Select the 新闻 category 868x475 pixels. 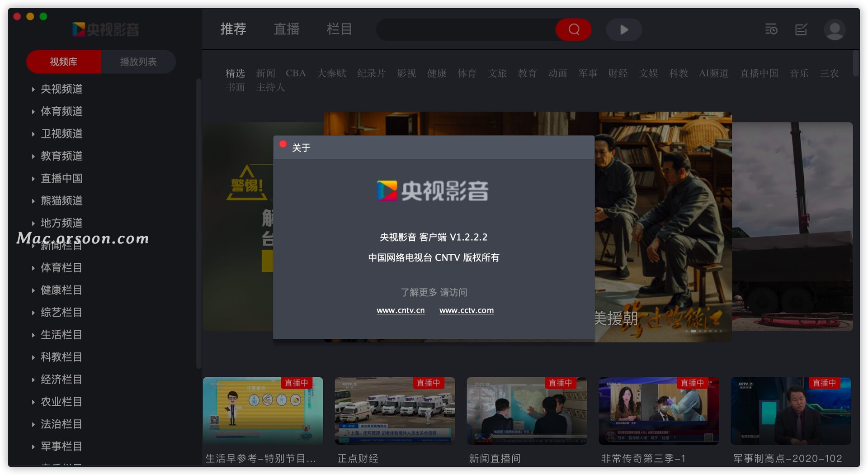pos(266,73)
